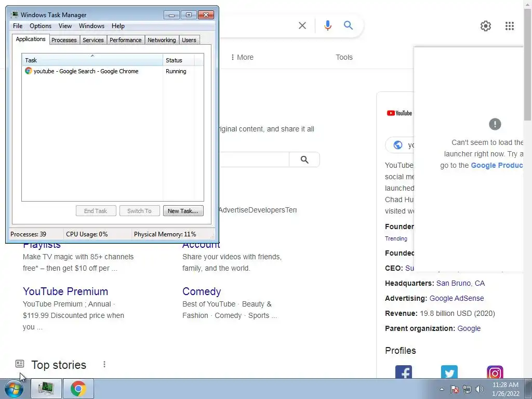Screen dimensions: 532x399
Task: Click the YouTube site search input field
Action: [254, 159]
